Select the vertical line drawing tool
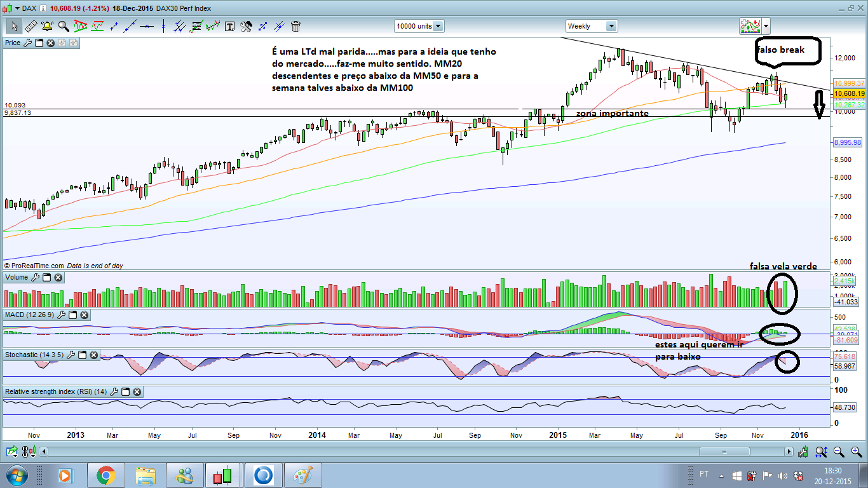 [163, 26]
